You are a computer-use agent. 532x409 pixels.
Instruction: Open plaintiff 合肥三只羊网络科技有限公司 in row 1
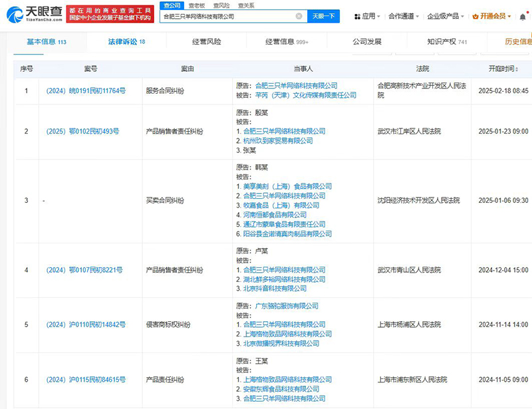click(296, 86)
